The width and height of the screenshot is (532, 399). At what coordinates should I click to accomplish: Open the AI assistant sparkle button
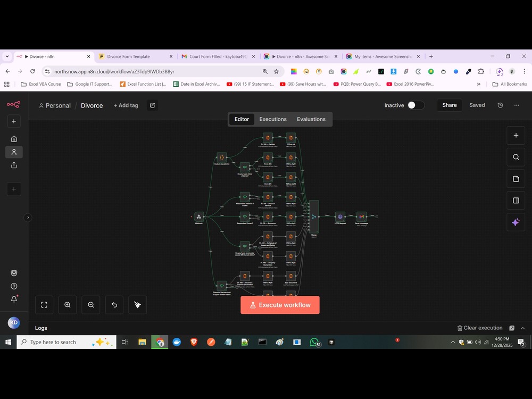click(516, 222)
